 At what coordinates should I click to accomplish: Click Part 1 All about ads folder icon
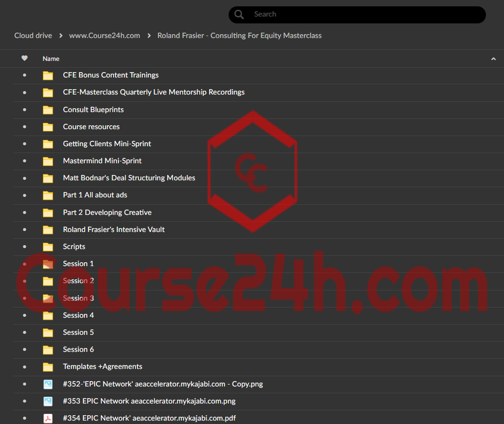click(48, 195)
